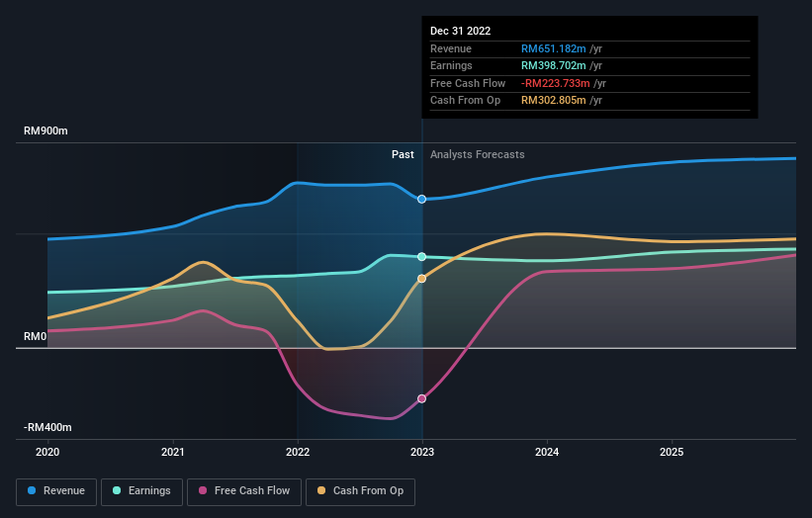Screen dimensions: 812x518
Task: Click the pink Free Cash Flow marker
Action: pos(422,398)
